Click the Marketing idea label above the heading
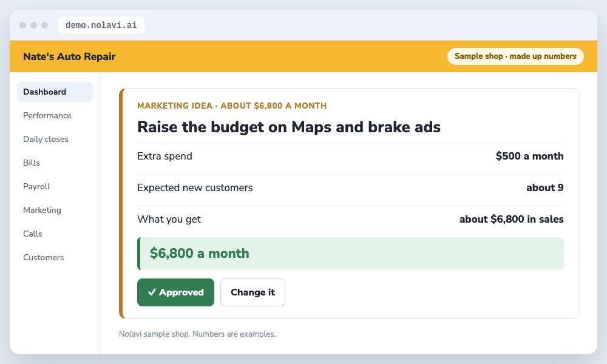607x364 pixels. (232, 106)
